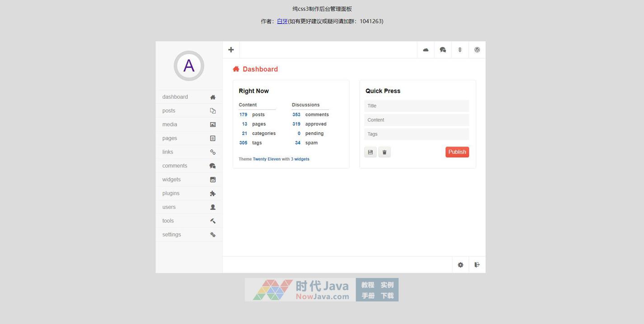Click the 3 widgets link
Image resolution: width=644 pixels, height=324 pixels.
click(x=300, y=159)
